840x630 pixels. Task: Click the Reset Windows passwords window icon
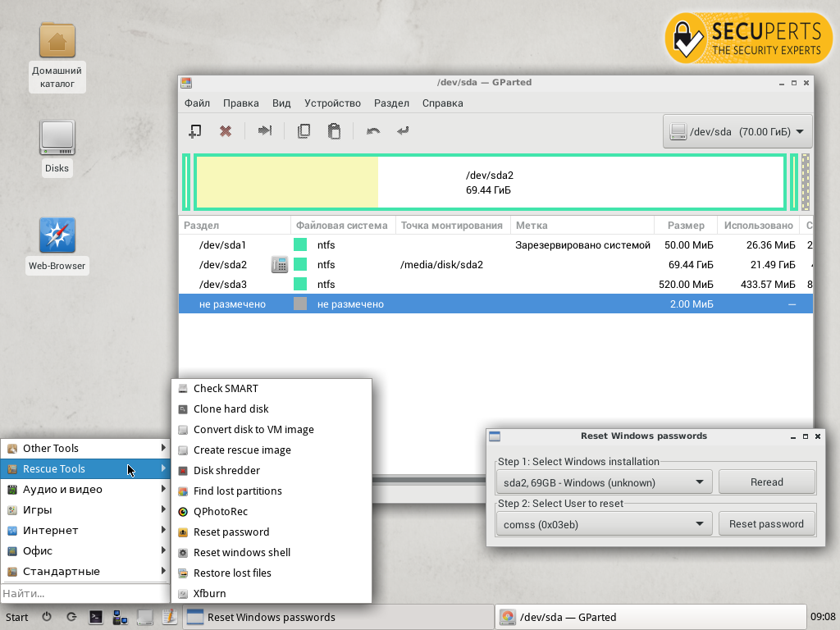tap(495, 436)
